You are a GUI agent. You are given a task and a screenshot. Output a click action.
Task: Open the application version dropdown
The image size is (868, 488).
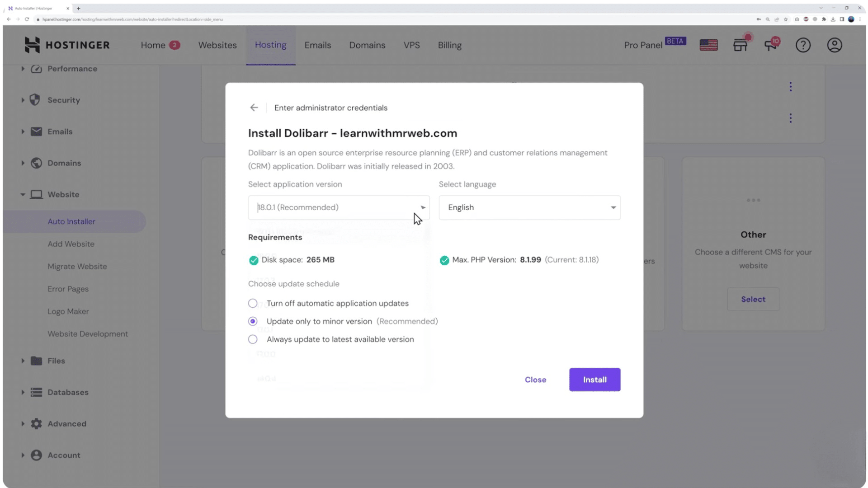(x=339, y=207)
